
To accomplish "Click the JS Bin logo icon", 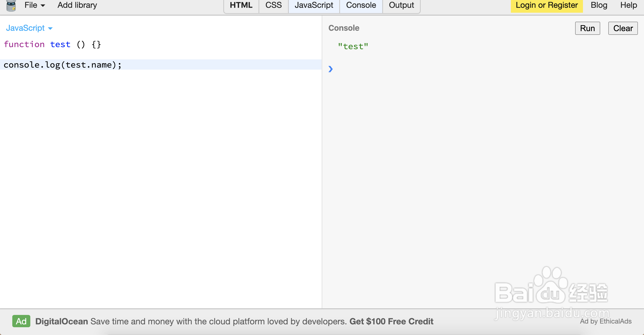I will coord(11,6).
